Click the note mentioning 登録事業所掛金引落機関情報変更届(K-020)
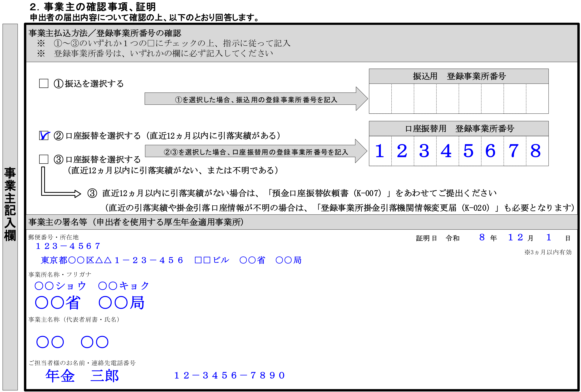This screenshot has width=581, height=392. 340,208
